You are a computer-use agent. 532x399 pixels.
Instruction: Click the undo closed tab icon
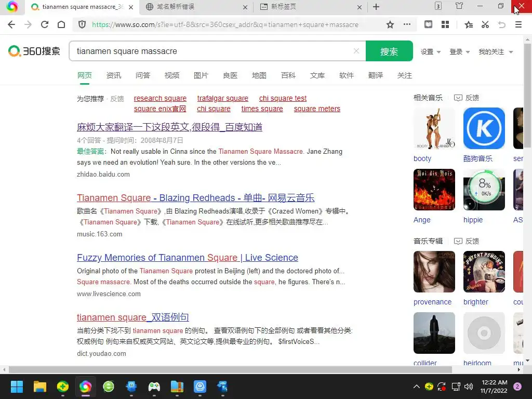coord(502,24)
